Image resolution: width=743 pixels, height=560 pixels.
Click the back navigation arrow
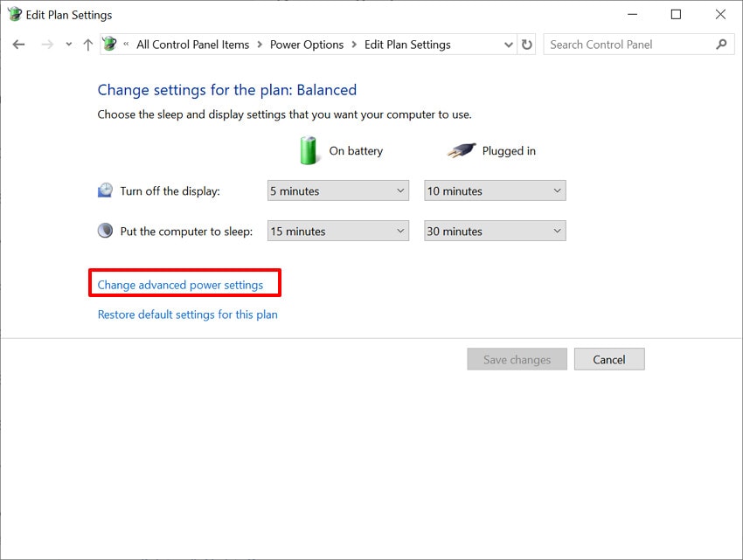tap(18, 44)
